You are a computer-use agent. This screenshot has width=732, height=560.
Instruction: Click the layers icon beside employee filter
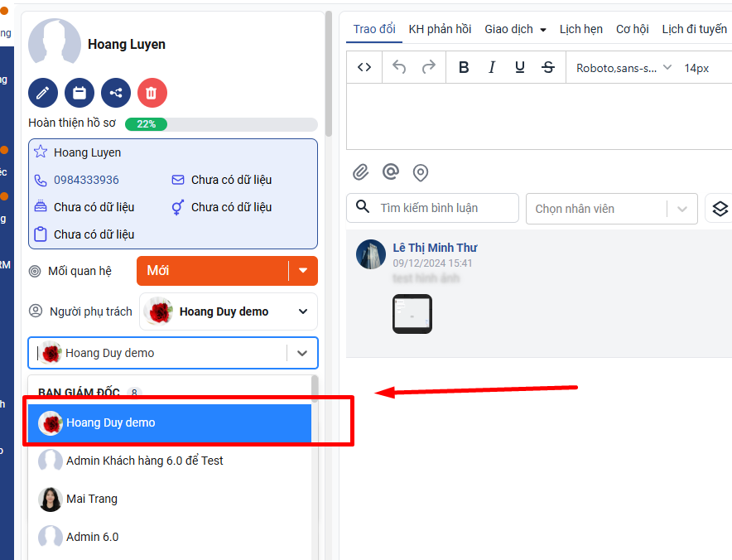coord(720,209)
